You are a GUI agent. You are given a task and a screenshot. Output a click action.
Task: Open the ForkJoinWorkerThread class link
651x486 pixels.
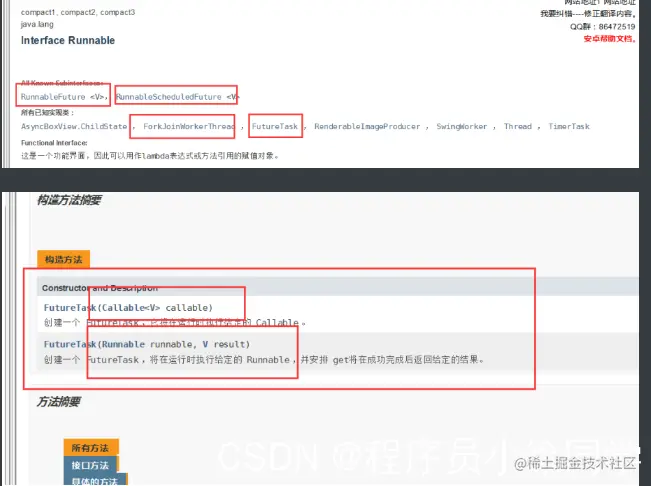tap(188, 126)
